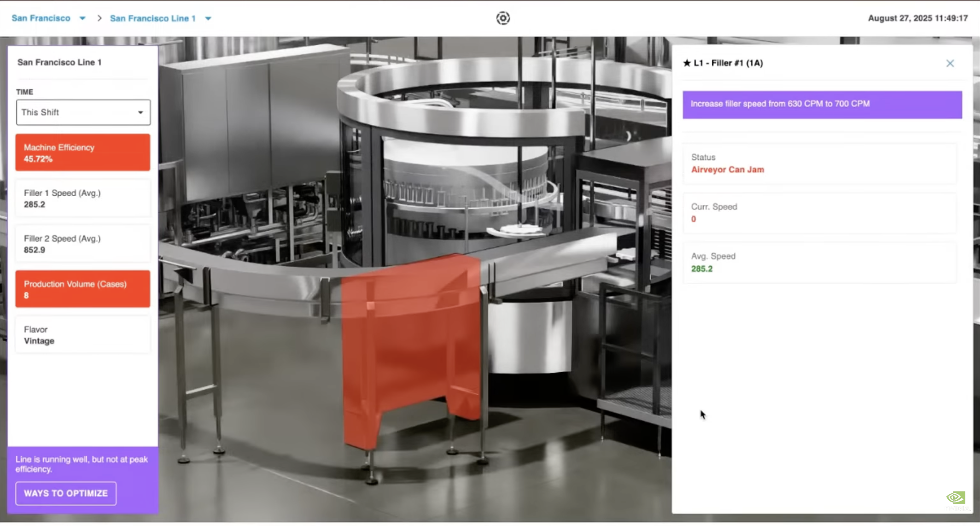
Task: Click the Curr. Speed value 0
Action: (694, 219)
